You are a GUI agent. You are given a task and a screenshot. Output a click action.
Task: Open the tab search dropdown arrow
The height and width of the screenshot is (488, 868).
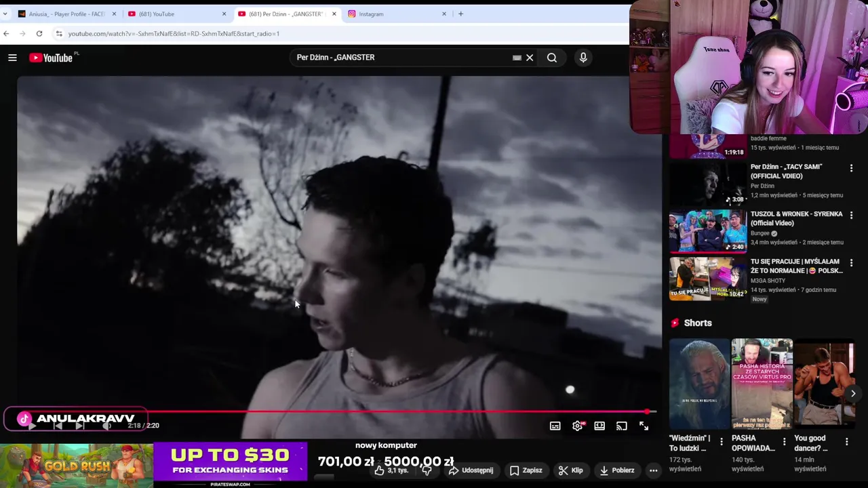tap(5, 14)
